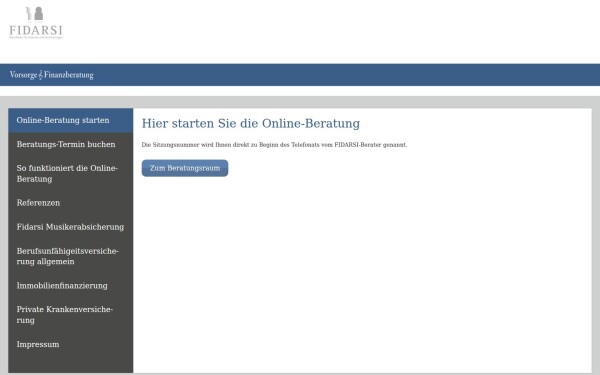Go to Referenzen page

70,203
